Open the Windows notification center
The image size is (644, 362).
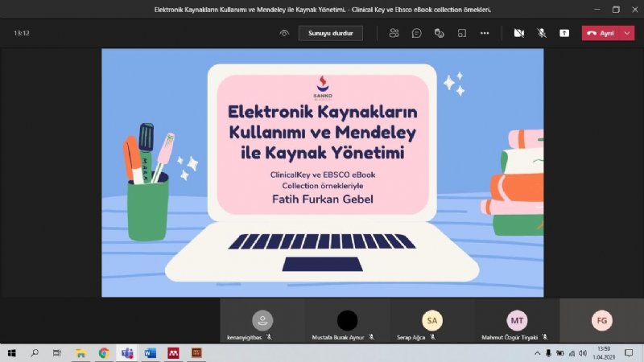[629, 353]
